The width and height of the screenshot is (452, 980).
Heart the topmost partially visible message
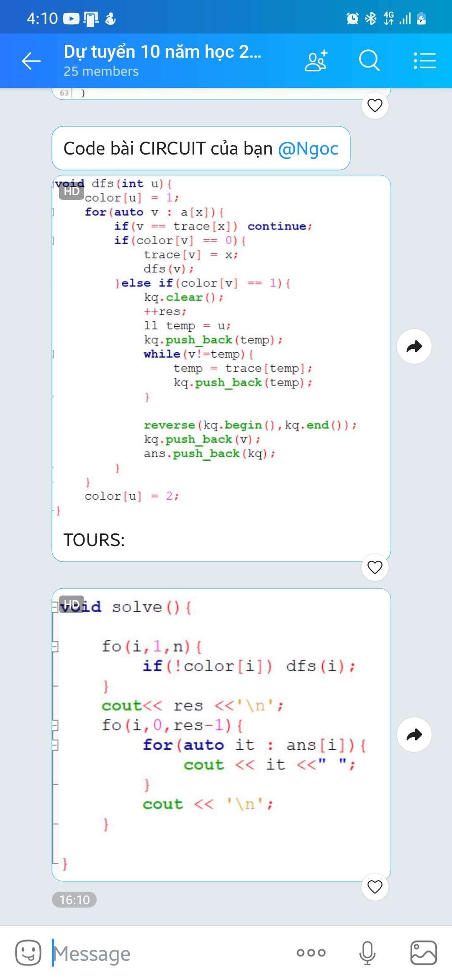(375, 106)
